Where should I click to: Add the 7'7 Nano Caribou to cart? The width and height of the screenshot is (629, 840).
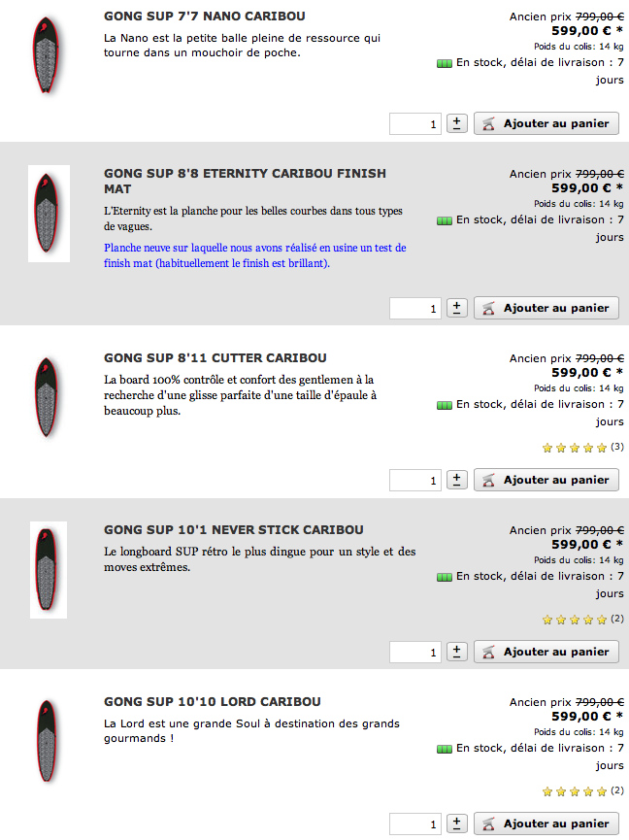tap(546, 123)
